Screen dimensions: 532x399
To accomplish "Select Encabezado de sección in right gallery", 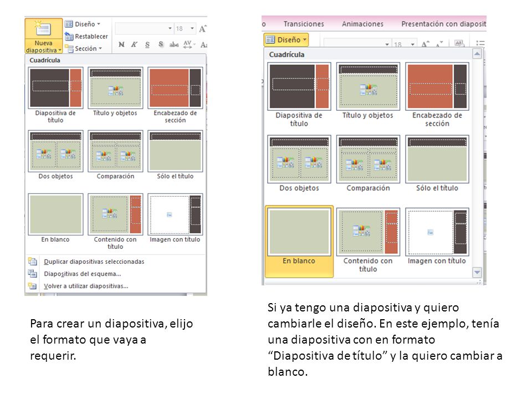I will coord(437,95).
